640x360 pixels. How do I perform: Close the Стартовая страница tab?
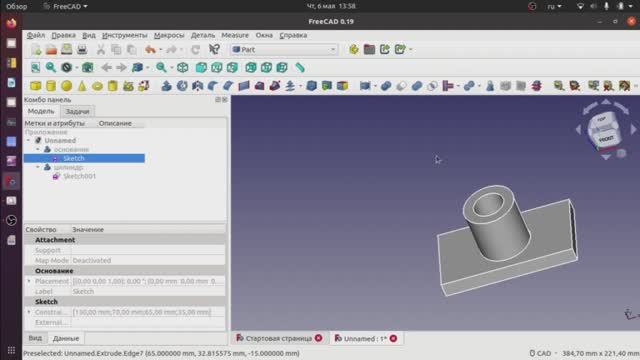point(319,338)
